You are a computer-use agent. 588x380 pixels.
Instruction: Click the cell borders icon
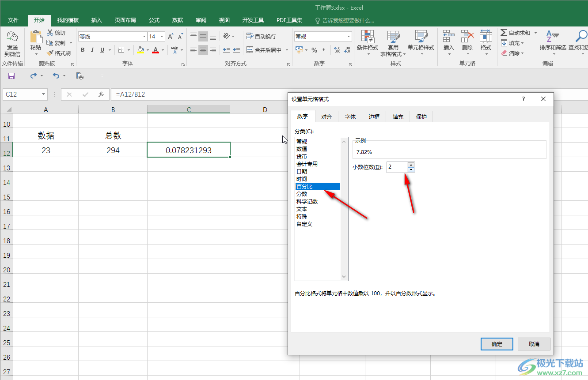click(x=121, y=50)
